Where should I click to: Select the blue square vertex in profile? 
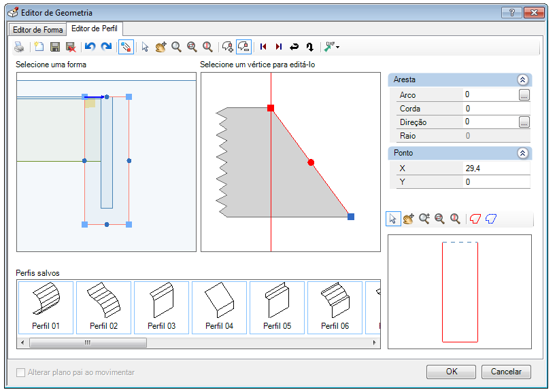[351, 217]
